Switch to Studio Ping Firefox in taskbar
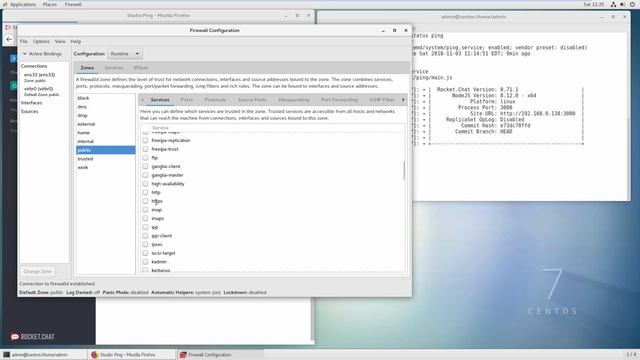This screenshot has height=360, width=640. pyautogui.click(x=132, y=355)
